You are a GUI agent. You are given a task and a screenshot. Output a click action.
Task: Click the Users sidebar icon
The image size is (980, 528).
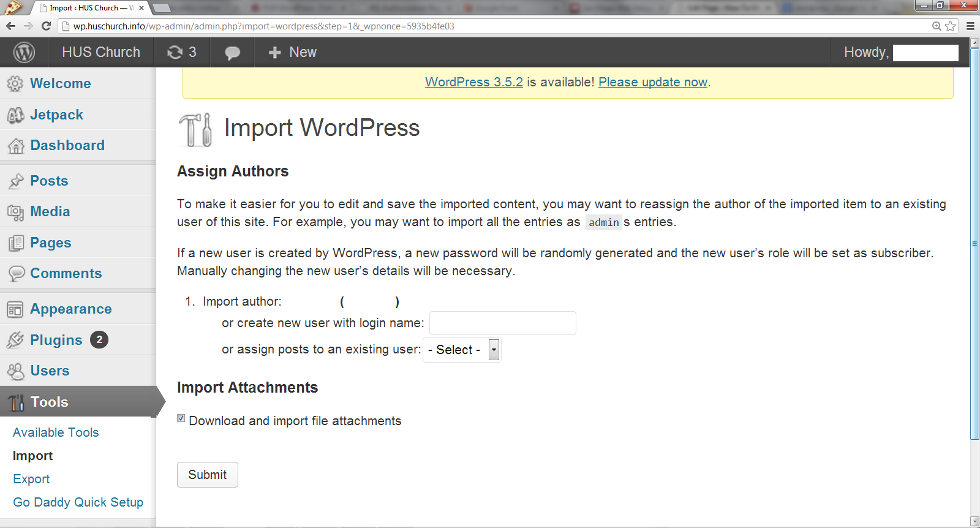pos(15,371)
